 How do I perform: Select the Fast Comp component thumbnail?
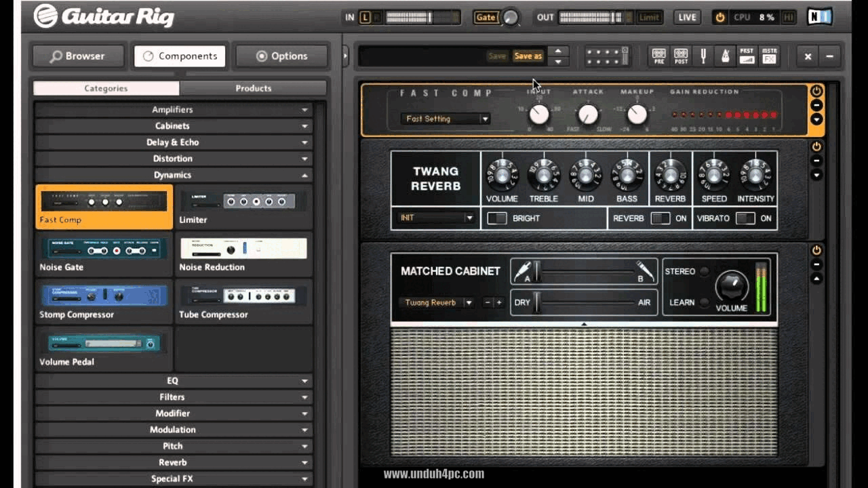pyautogui.click(x=104, y=207)
